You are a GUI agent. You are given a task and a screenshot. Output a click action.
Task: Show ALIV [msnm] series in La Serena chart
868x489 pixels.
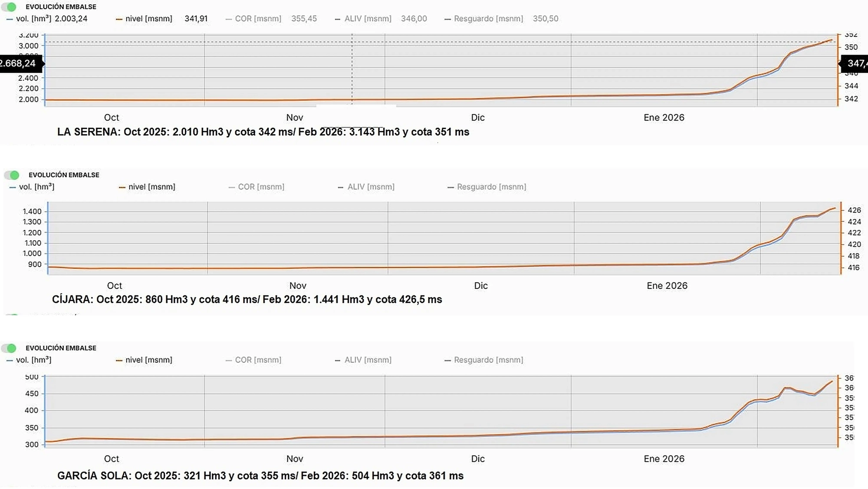363,19
